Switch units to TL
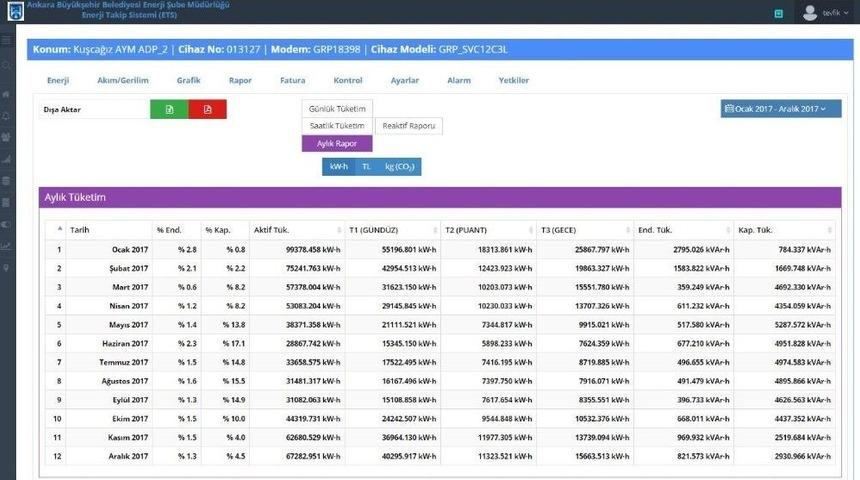This screenshot has width=860, height=480. coord(366,167)
